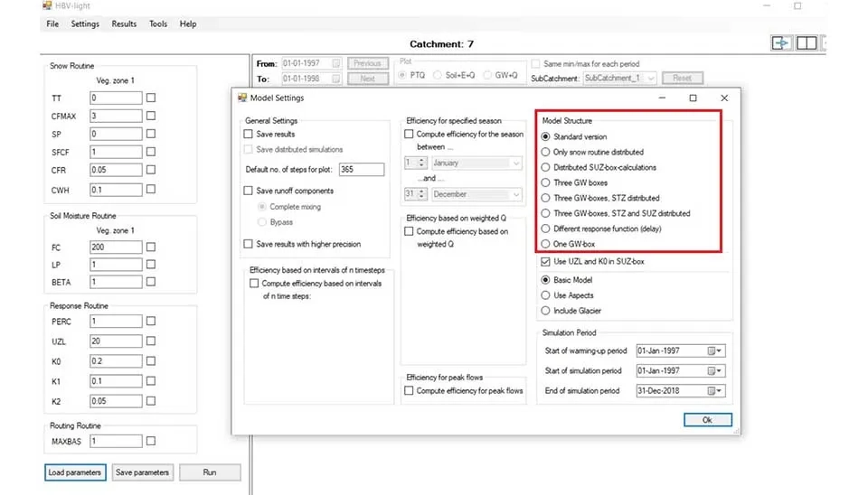Uncheck Use UZL and K0 in SUZ-box

point(545,262)
